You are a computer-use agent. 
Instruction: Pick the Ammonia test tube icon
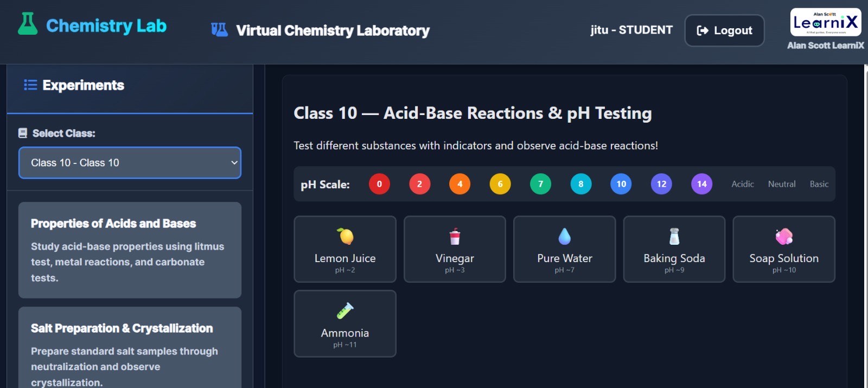(x=345, y=310)
